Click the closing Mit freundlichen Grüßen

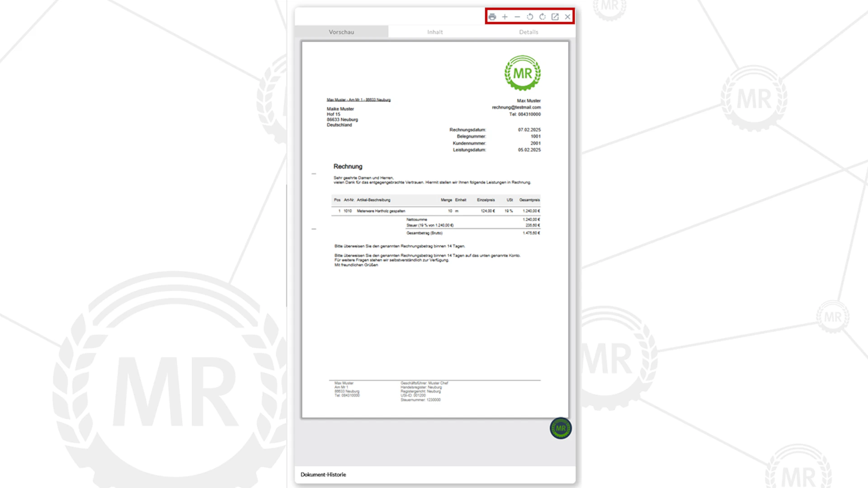(x=356, y=265)
